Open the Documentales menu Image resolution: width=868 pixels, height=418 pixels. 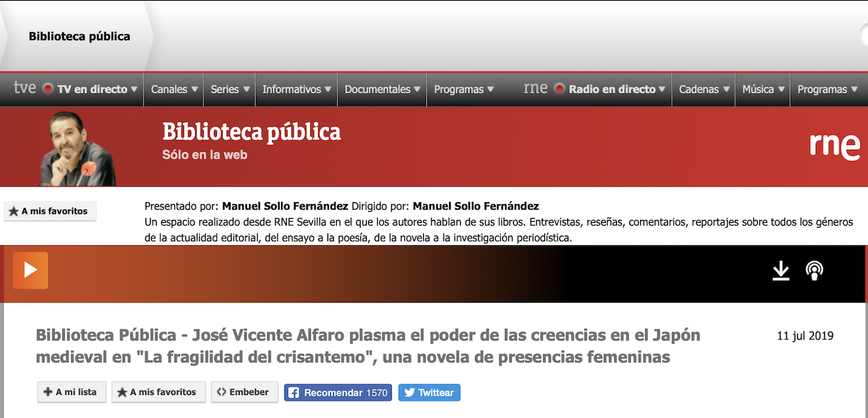[x=382, y=89]
